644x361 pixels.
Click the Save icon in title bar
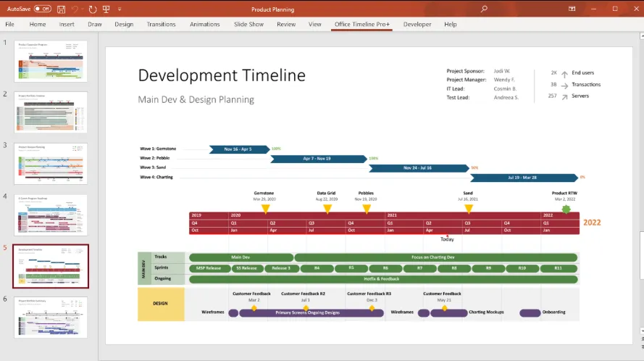click(x=61, y=9)
